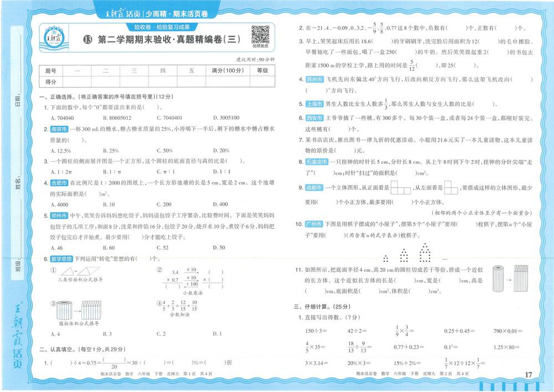Click the 石家庄市 tag
The width and height of the screenshot is (554, 392).
click(316, 162)
